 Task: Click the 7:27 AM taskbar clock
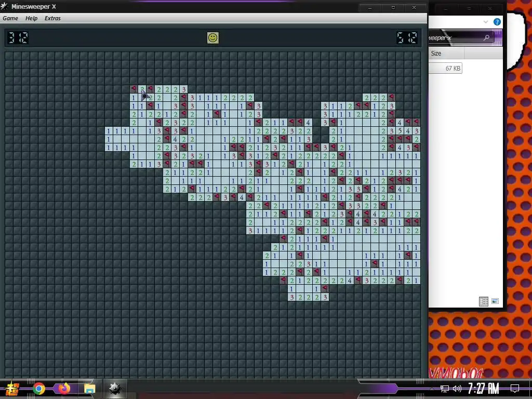[x=484, y=389]
